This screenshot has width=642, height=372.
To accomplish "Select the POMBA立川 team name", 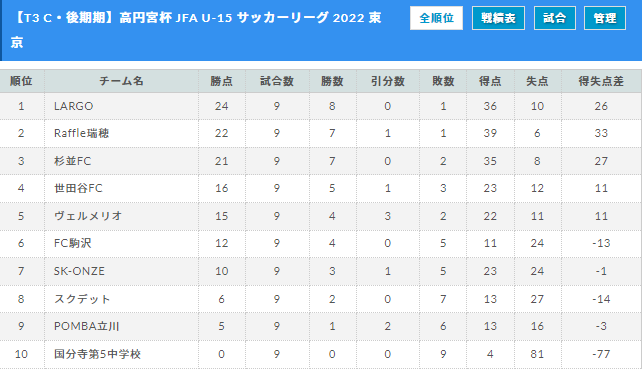I will click(x=86, y=326).
